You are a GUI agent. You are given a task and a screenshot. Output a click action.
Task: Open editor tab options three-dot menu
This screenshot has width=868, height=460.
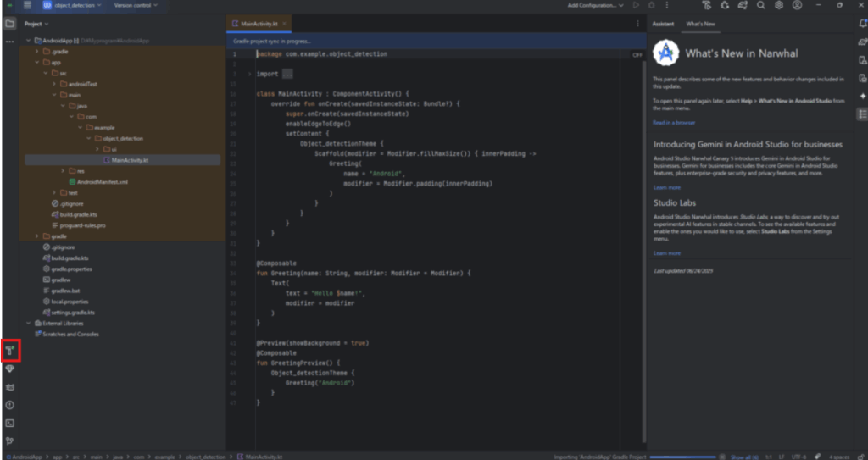[x=637, y=24]
